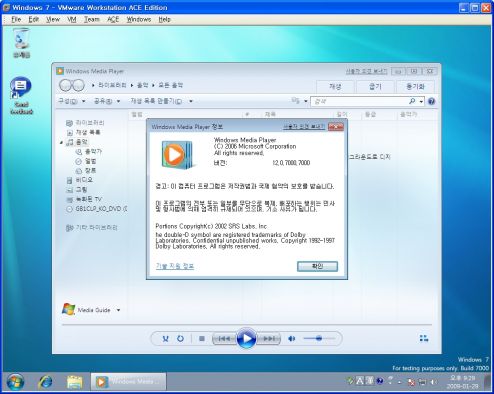Open the VMware Team menu
Viewport: 494px width, 394px height.
pyautogui.click(x=92, y=19)
